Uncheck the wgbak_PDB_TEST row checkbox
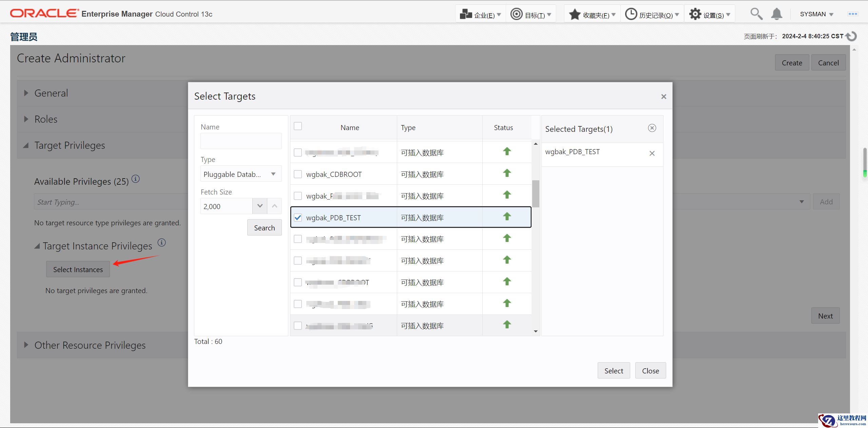The width and height of the screenshot is (868, 428). (x=298, y=218)
